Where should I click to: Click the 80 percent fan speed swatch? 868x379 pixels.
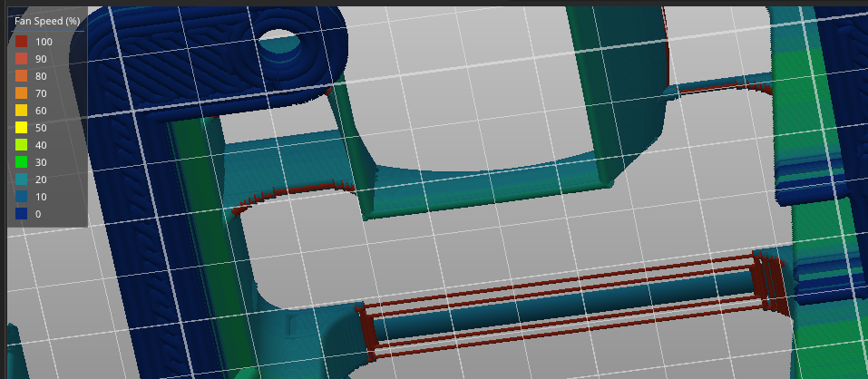click(21, 76)
